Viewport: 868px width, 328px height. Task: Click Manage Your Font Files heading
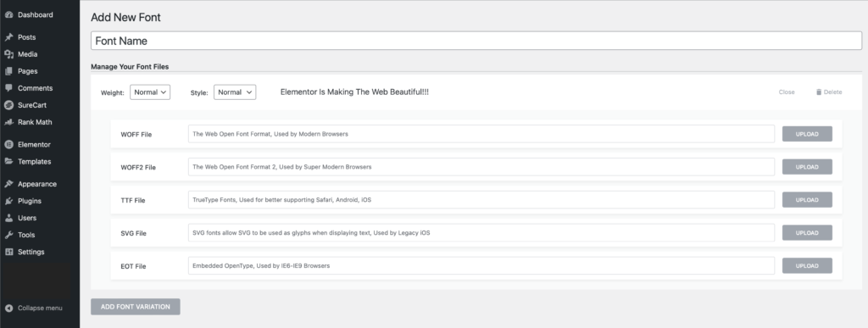click(x=130, y=67)
